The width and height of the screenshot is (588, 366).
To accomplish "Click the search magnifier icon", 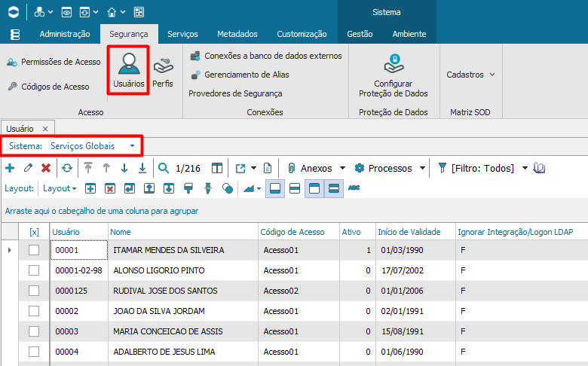I will point(164,168).
